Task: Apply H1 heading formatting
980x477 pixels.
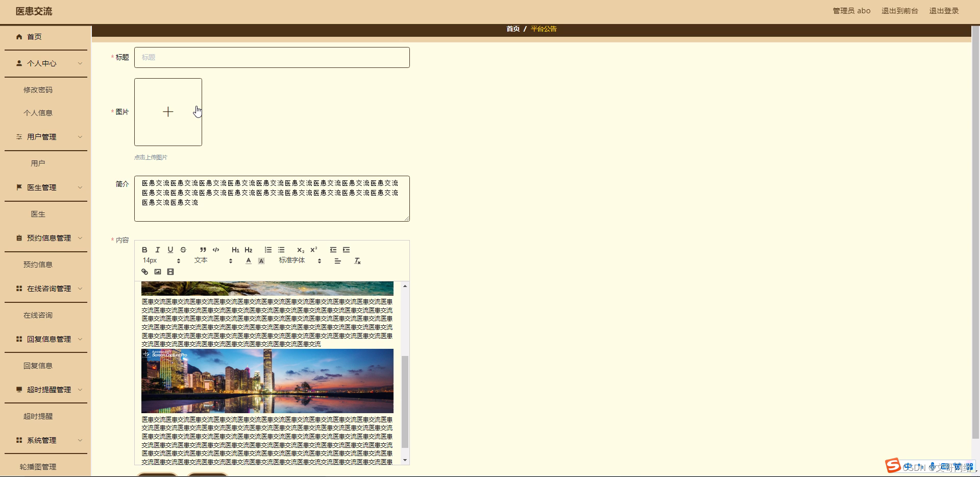Action: [x=235, y=250]
